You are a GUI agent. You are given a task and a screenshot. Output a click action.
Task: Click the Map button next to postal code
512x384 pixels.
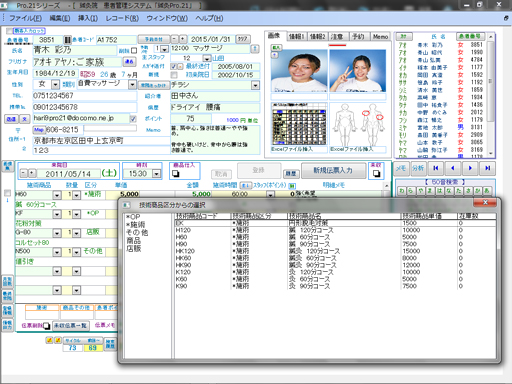[x=39, y=129]
